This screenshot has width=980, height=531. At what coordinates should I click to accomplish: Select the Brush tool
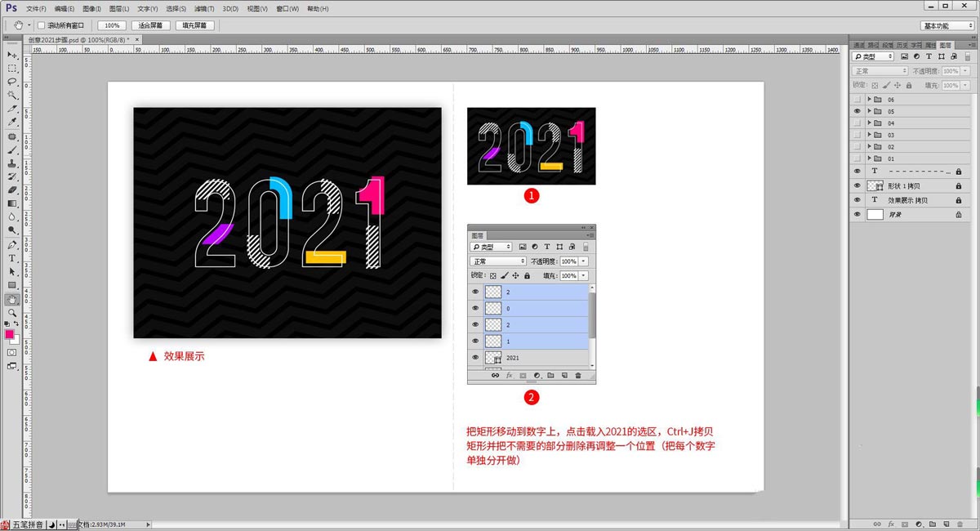12,150
